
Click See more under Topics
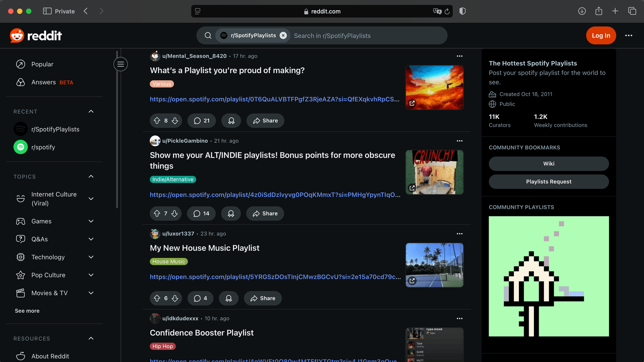27,311
